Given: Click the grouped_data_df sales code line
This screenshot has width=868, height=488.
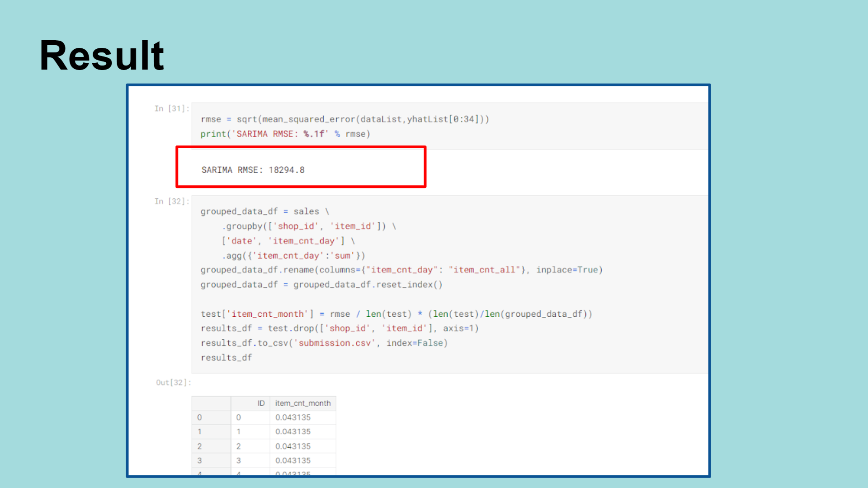Looking at the screenshot, I should (x=264, y=211).
